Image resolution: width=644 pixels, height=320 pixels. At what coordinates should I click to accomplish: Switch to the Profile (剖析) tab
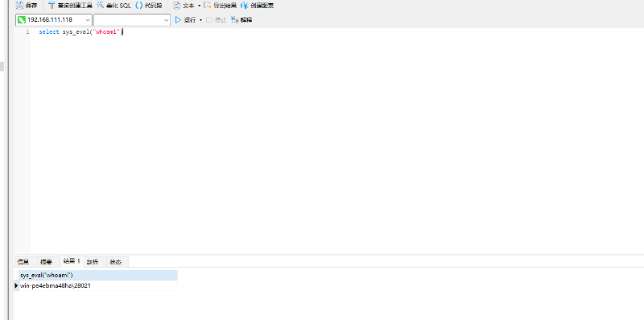point(93,262)
